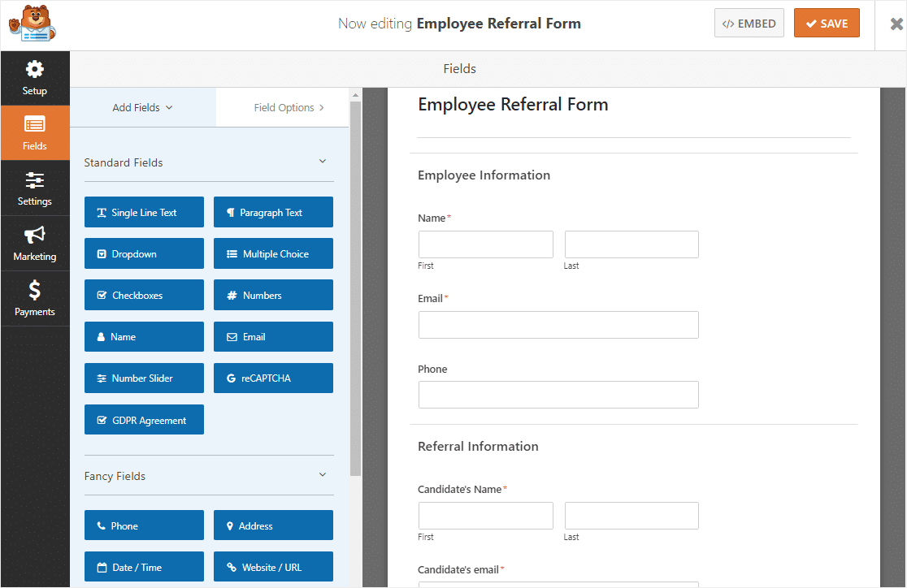
Task: Add a Date / Time field
Action: [x=144, y=567]
